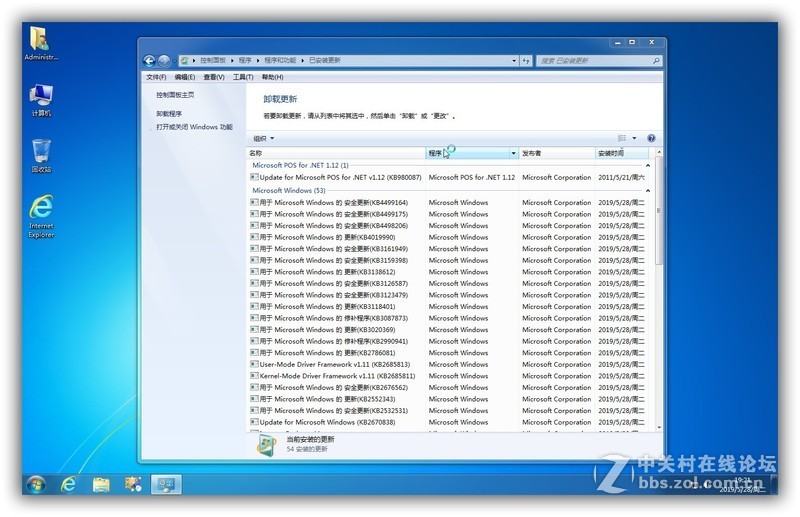Open the Tools menu
This screenshot has height=517, width=800.
[243, 77]
